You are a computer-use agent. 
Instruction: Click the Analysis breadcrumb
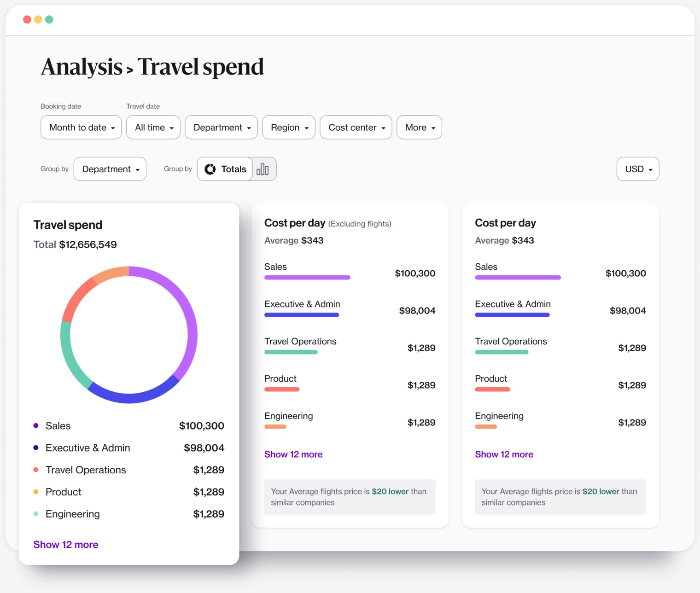point(82,67)
